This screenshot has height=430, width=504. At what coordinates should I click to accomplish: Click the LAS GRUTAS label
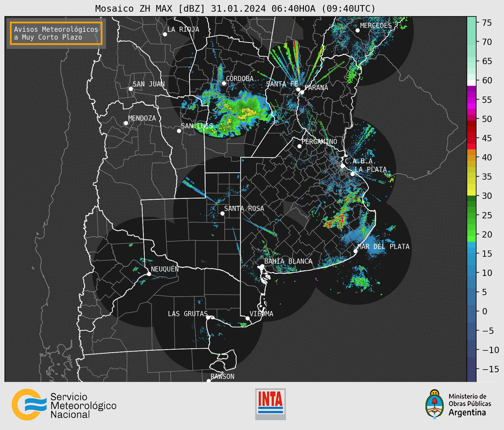point(188,314)
